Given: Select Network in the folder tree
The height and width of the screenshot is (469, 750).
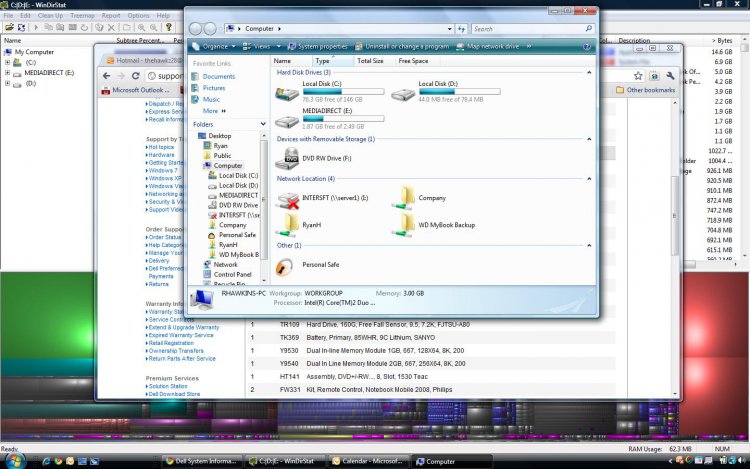Looking at the screenshot, I should pos(225,264).
